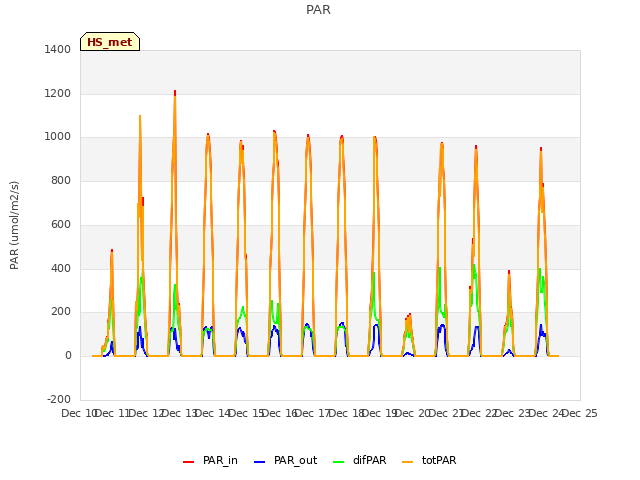Click the PAR (umol/m2/s) axis label
Viewport: 640px width, 480px height.
pos(14,225)
